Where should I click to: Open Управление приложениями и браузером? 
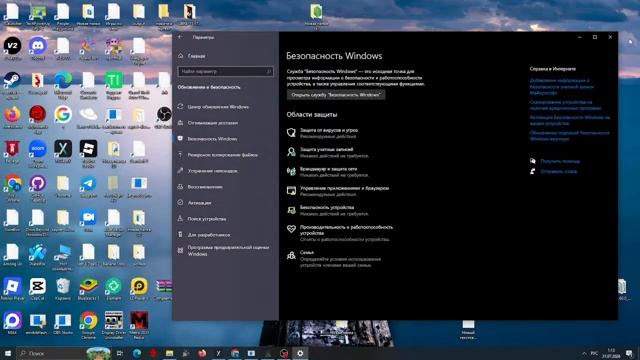pos(338,191)
